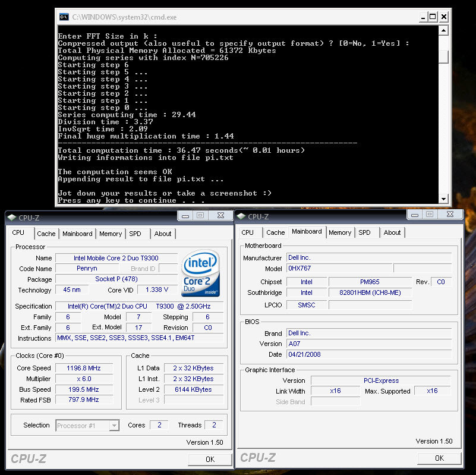The height and width of the screenshot is (475, 476).
Task: Click the Penryn code name value
Action: click(87, 269)
